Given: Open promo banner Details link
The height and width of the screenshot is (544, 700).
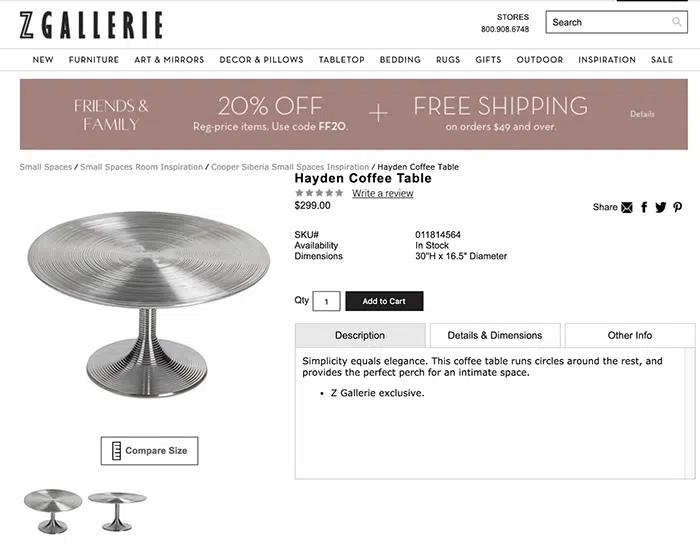Looking at the screenshot, I should tap(642, 114).
